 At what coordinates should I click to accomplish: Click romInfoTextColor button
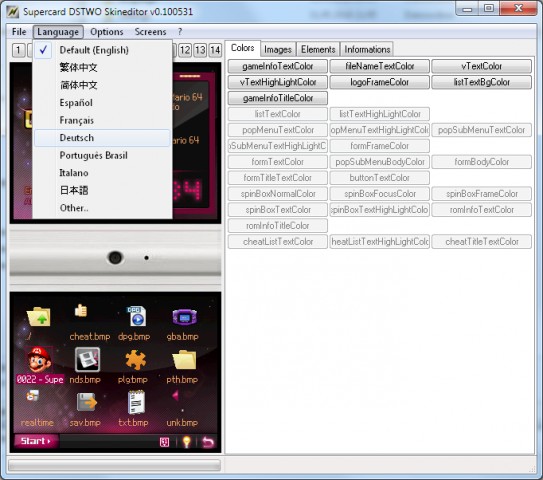click(x=482, y=210)
